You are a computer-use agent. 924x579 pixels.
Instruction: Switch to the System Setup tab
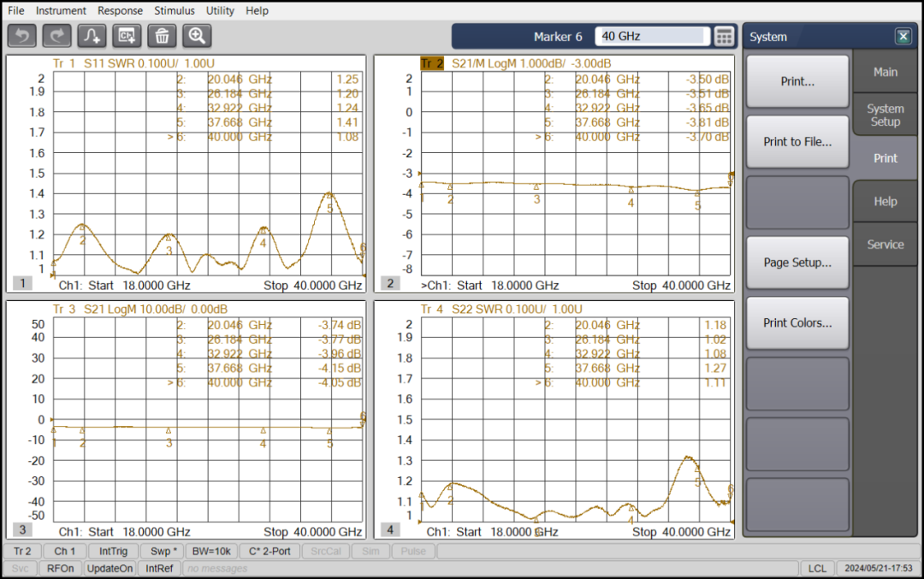pos(885,115)
